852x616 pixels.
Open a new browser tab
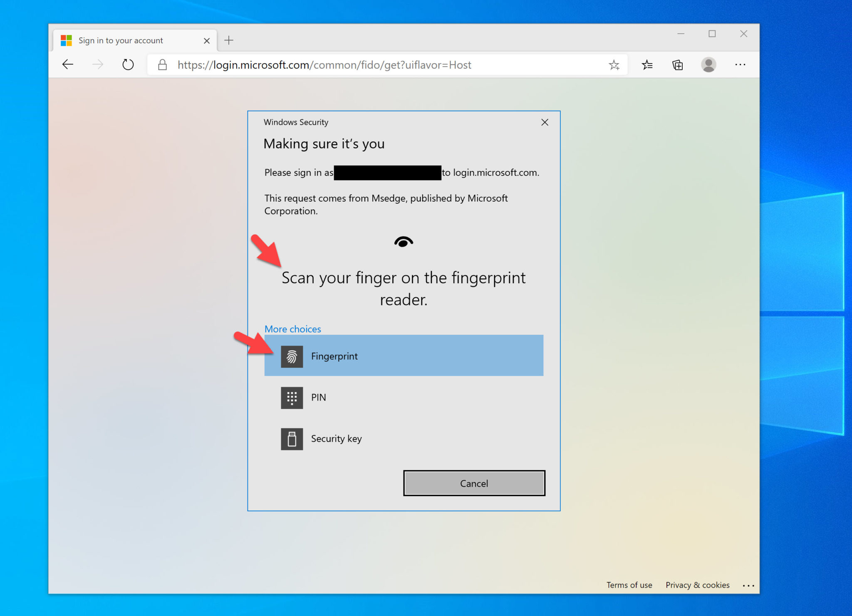coord(228,40)
